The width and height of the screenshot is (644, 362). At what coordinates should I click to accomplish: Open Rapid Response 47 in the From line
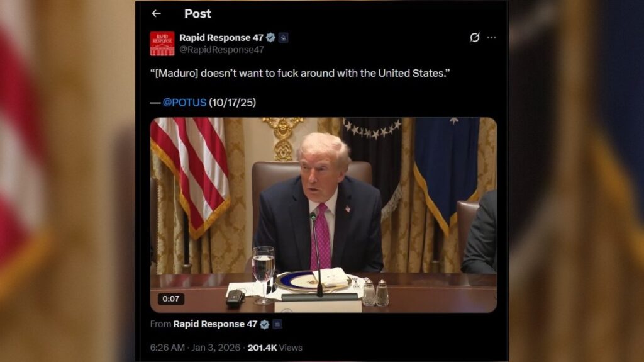coord(215,324)
